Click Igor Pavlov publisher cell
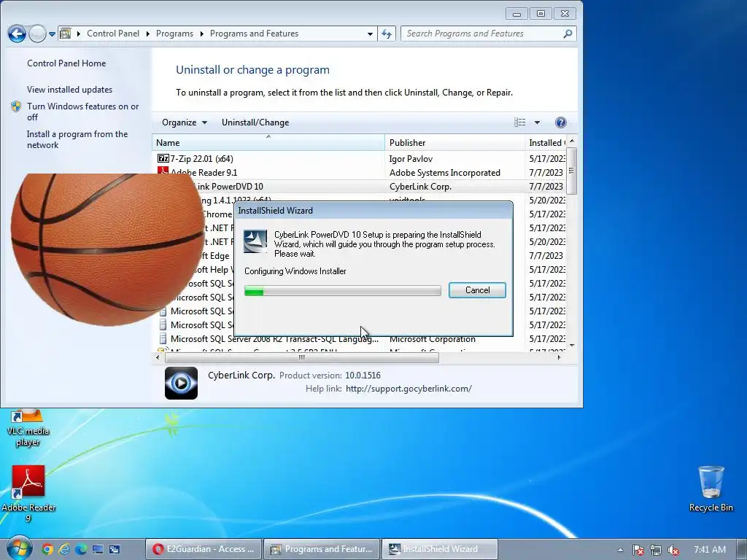 pos(411,158)
